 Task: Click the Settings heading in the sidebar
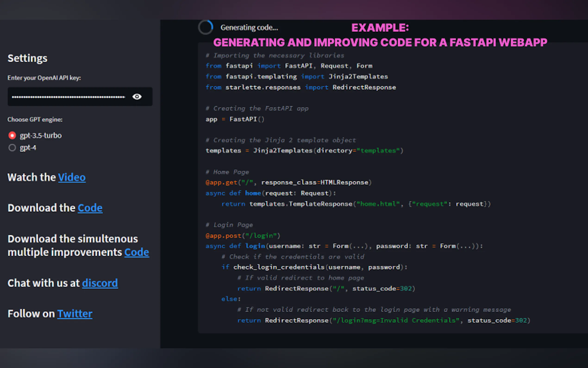[x=28, y=58]
